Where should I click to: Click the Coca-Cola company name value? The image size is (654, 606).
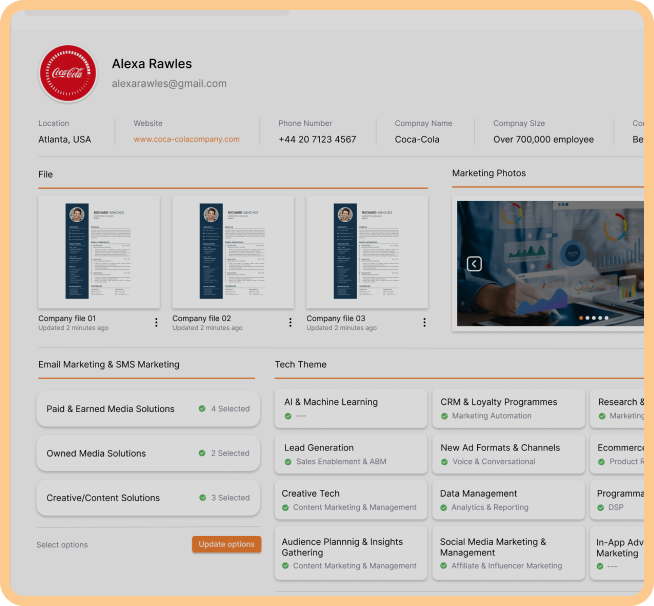417,139
